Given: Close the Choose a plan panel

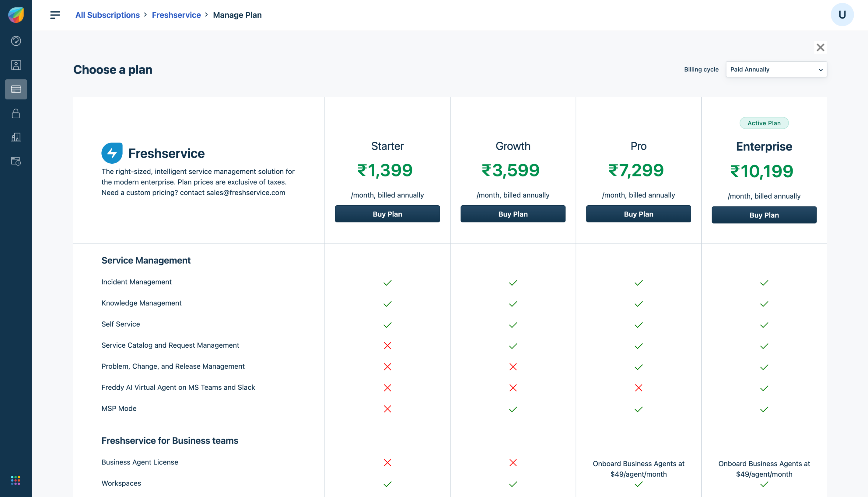Looking at the screenshot, I should tap(820, 47).
